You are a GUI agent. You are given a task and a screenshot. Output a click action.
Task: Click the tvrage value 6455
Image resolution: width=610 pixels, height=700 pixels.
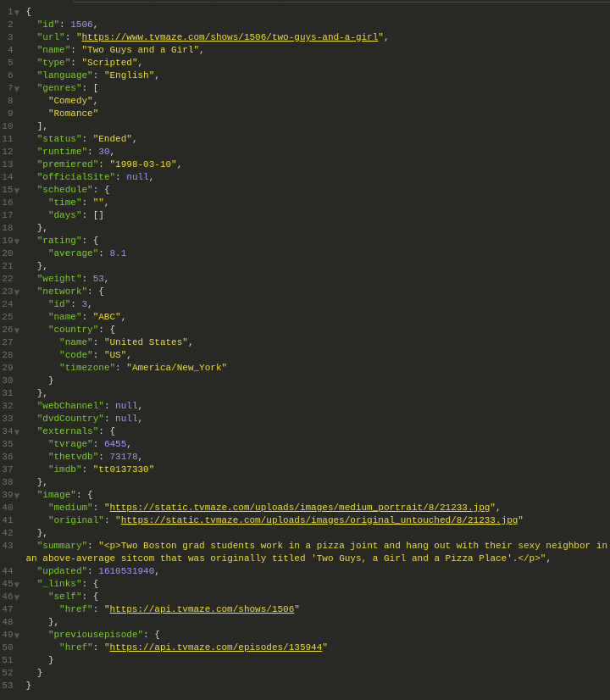(x=115, y=444)
